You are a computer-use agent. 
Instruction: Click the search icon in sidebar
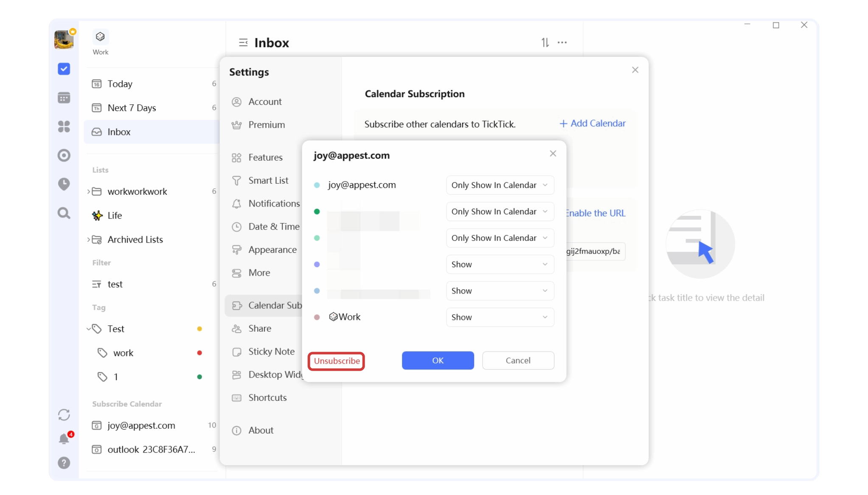[64, 213]
